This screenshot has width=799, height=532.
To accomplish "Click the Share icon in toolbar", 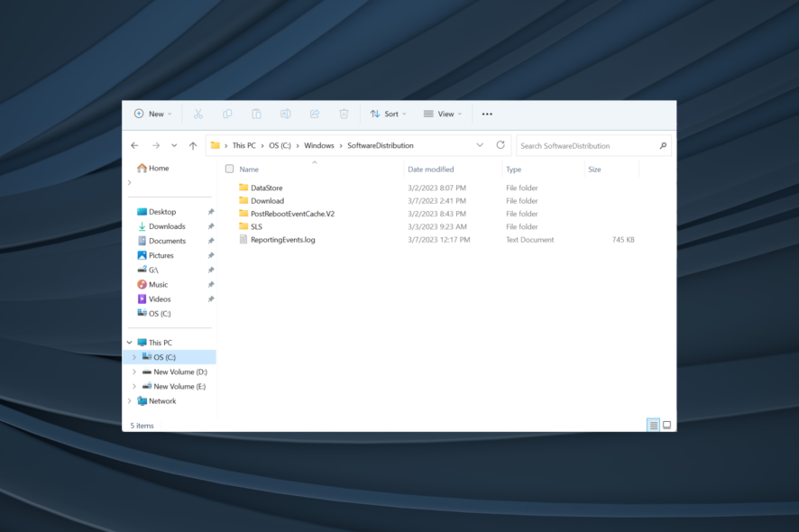I will point(315,115).
